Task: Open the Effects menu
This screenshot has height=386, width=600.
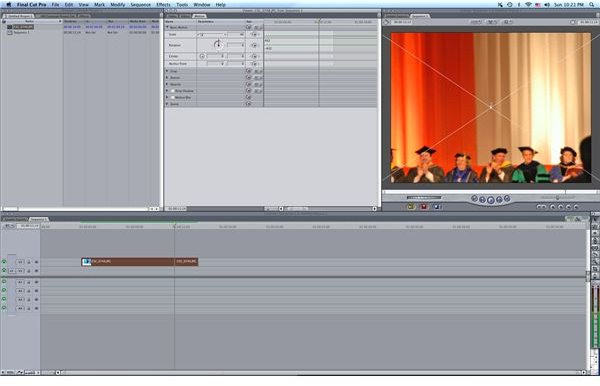Action: (x=163, y=5)
